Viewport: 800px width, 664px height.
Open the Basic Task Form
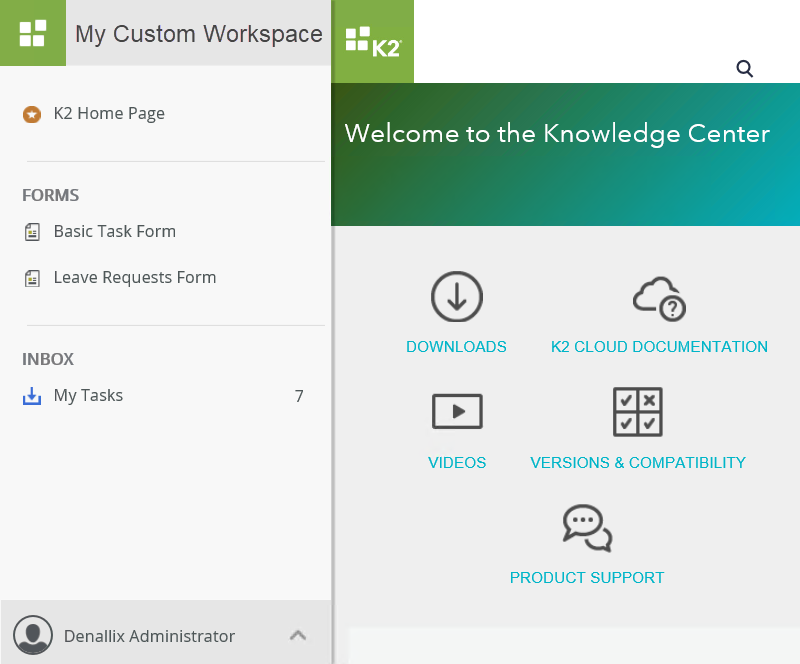114,232
